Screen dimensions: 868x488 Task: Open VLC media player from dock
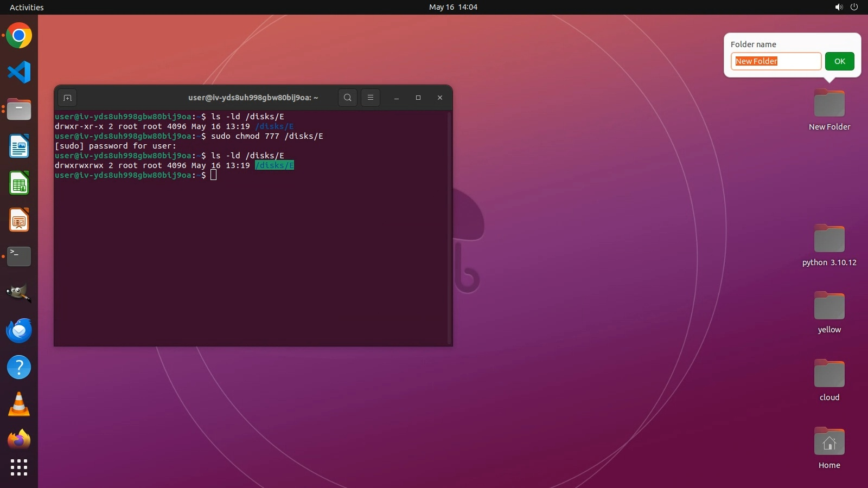pyautogui.click(x=19, y=404)
